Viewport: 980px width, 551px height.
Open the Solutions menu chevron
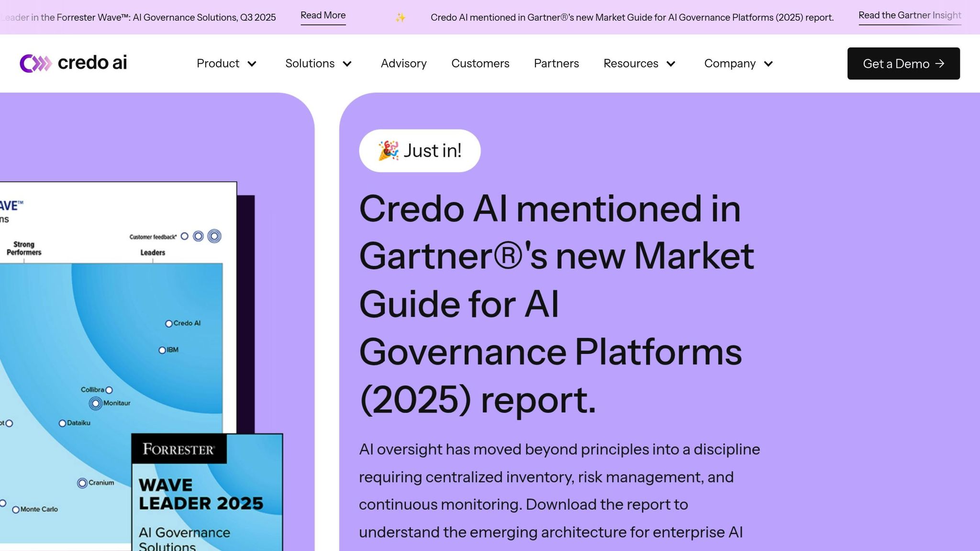pyautogui.click(x=347, y=64)
